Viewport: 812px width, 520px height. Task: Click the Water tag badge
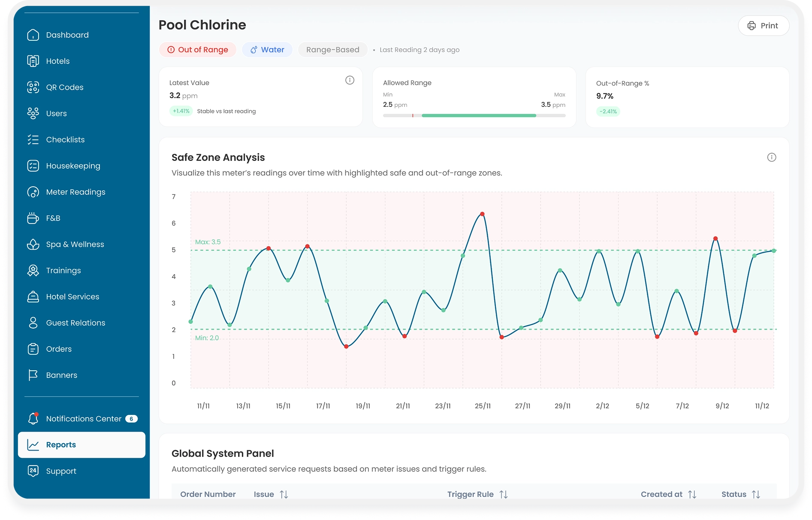pyautogui.click(x=267, y=50)
